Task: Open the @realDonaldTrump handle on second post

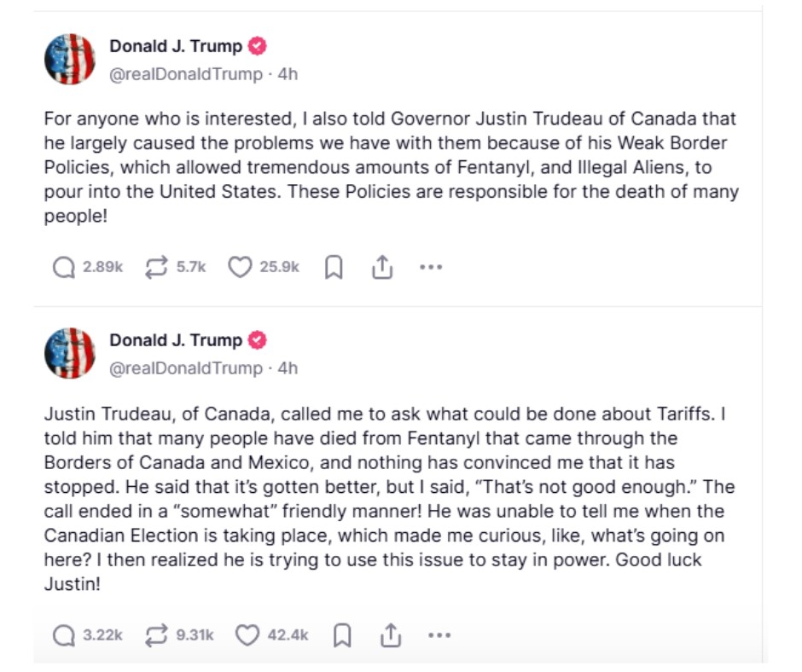Action: point(186,368)
